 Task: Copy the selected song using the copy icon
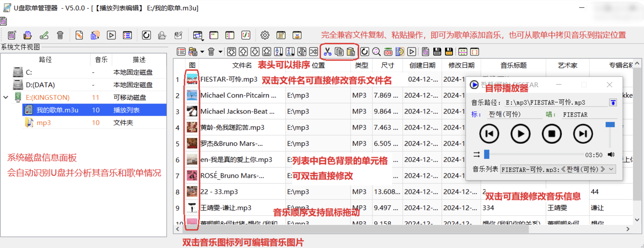(339, 51)
